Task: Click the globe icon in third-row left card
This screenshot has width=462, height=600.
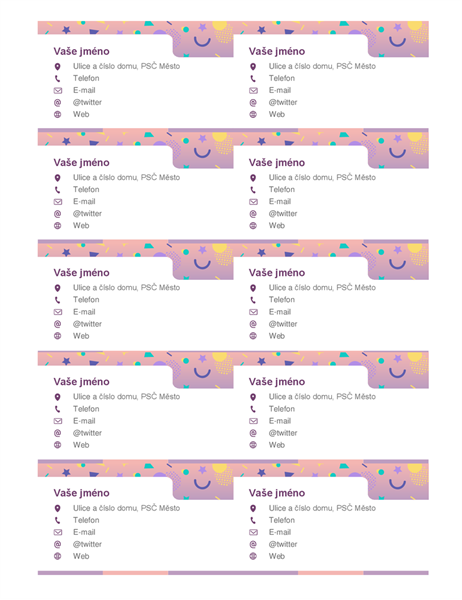Action: [x=57, y=336]
